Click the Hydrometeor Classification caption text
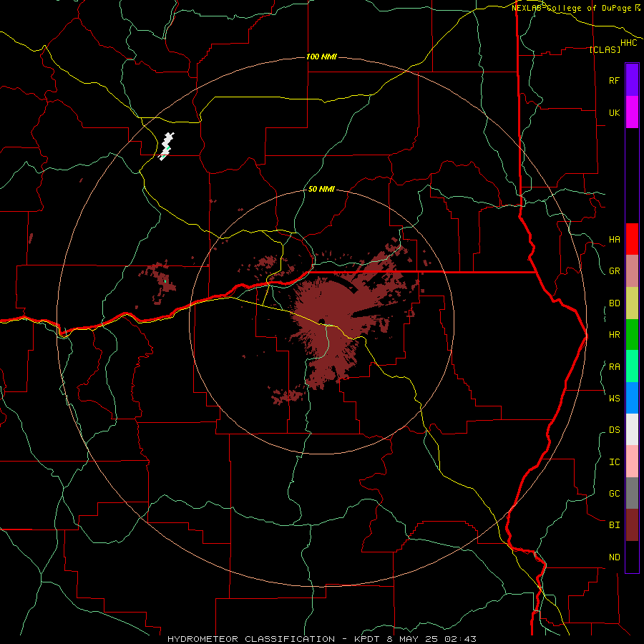The height and width of the screenshot is (644, 644). 321,639
